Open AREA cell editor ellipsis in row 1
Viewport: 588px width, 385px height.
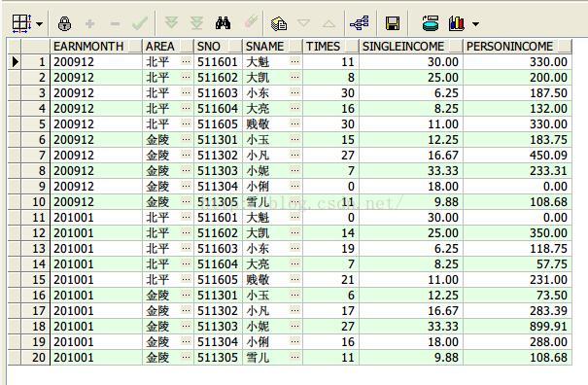186,61
